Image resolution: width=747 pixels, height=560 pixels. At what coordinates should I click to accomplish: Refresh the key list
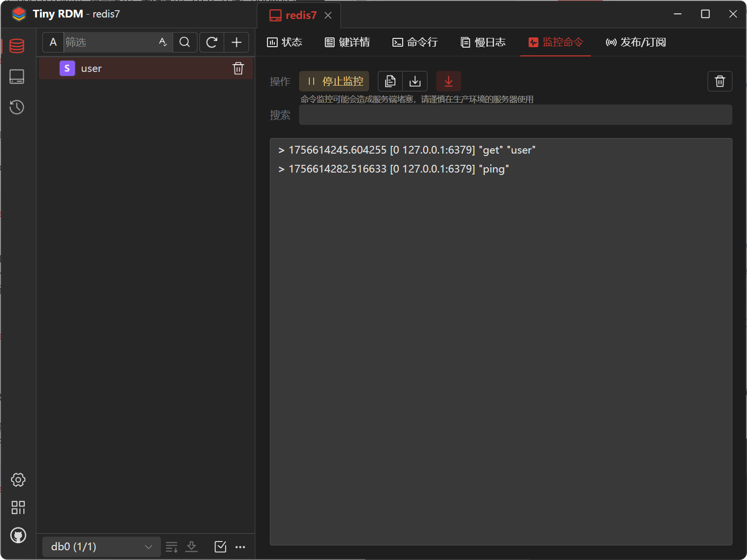212,42
